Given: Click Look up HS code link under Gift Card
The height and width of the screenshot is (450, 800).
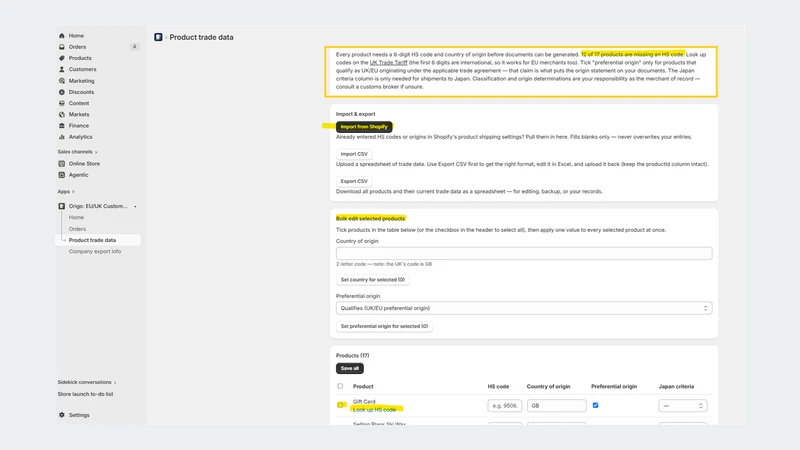Looking at the screenshot, I should pos(374,410).
